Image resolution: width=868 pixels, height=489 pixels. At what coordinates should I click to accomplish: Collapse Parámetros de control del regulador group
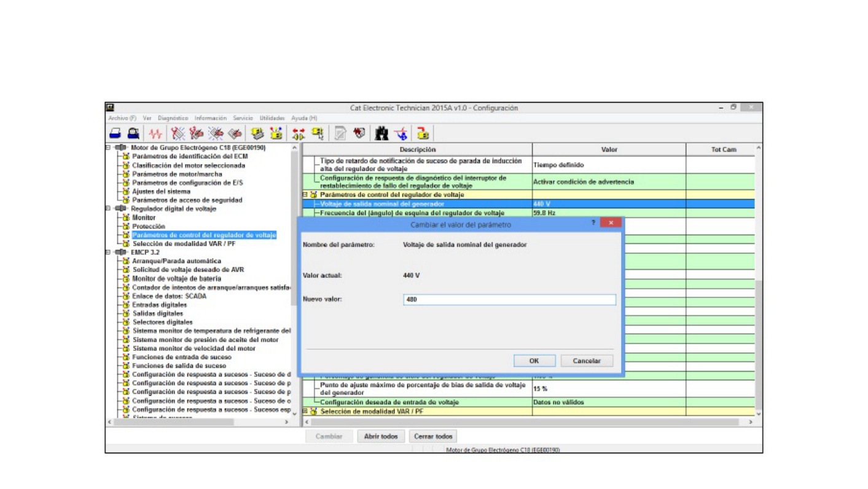click(x=305, y=195)
